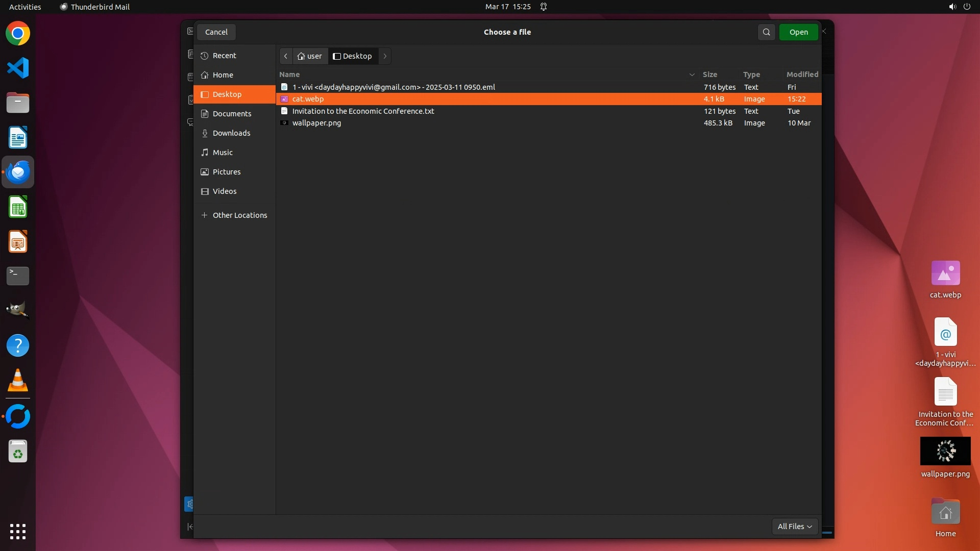Screen dimensions: 980x551
Task: Click the search icon in dialog header
Action: pos(766,32)
